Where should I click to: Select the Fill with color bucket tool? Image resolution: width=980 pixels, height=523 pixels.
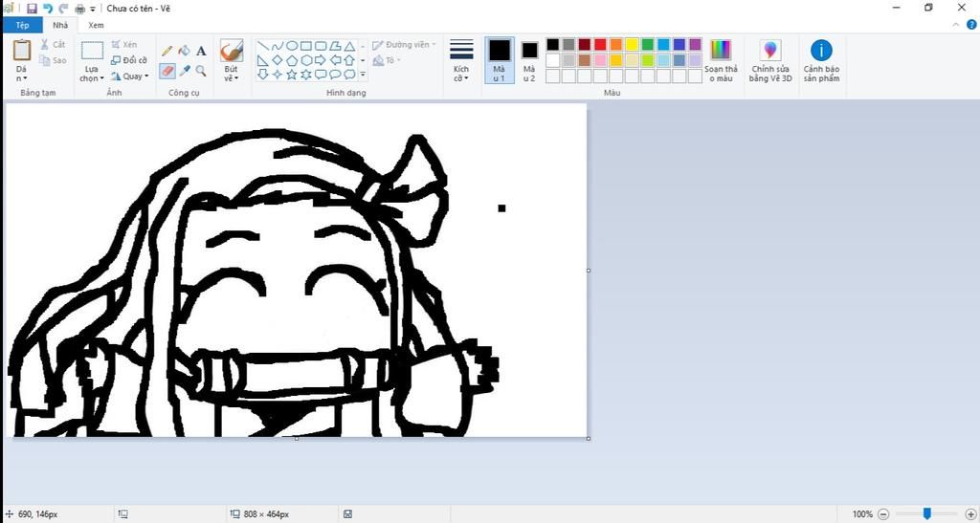[x=185, y=51]
